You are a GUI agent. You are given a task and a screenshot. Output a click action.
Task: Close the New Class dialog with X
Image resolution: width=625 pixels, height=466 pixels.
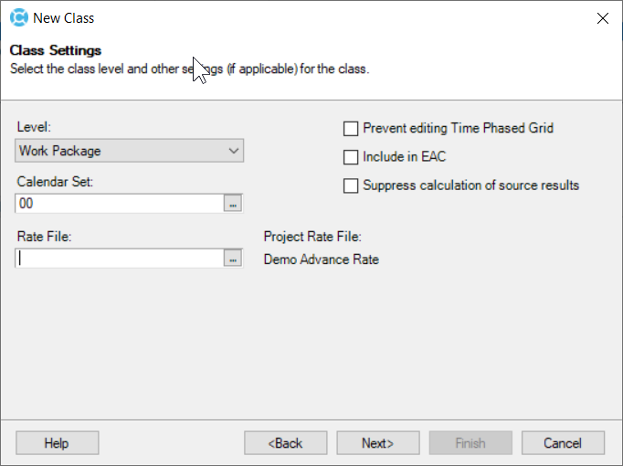pyautogui.click(x=602, y=18)
